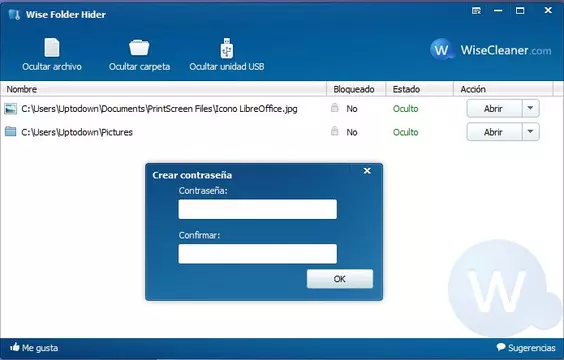564x360 pixels.
Task: Expand the Abrir dropdown arrow for Pictures
Action: [530, 132]
